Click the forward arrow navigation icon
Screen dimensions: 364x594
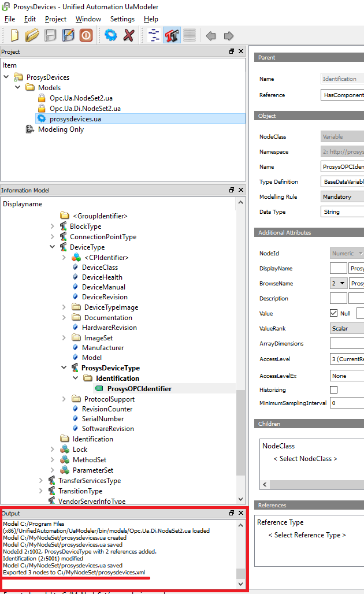pyautogui.click(x=229, y=36)
